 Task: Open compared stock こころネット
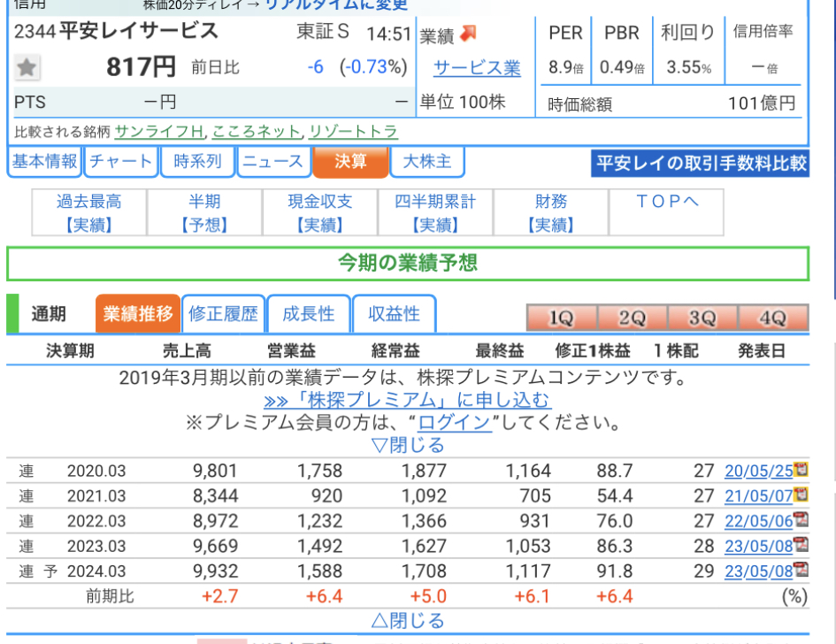(x=257, y=131)
